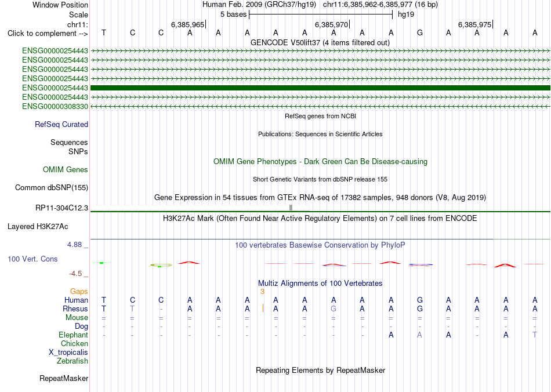Click the Human alignment row label
551x392 pixels.
(76, 300)
